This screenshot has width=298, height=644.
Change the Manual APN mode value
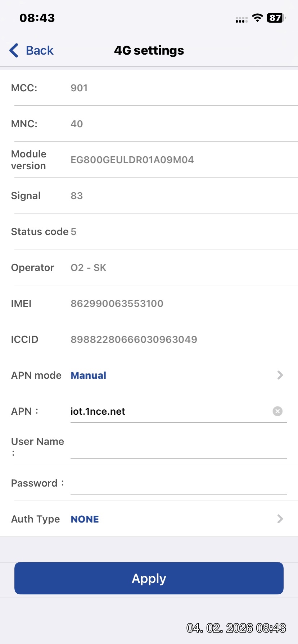coord(88,375)
